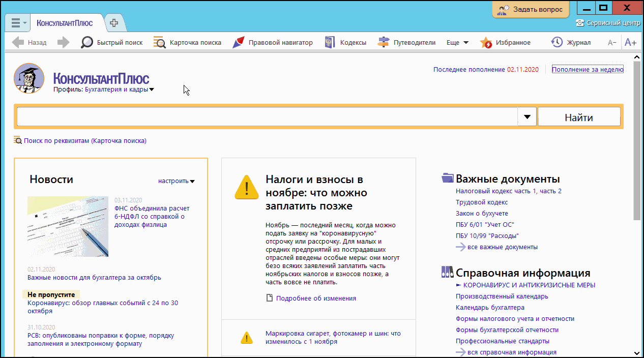Click the Справочная информация binders icon
Screen dimensions: 644x358
(x=447, y=272)
